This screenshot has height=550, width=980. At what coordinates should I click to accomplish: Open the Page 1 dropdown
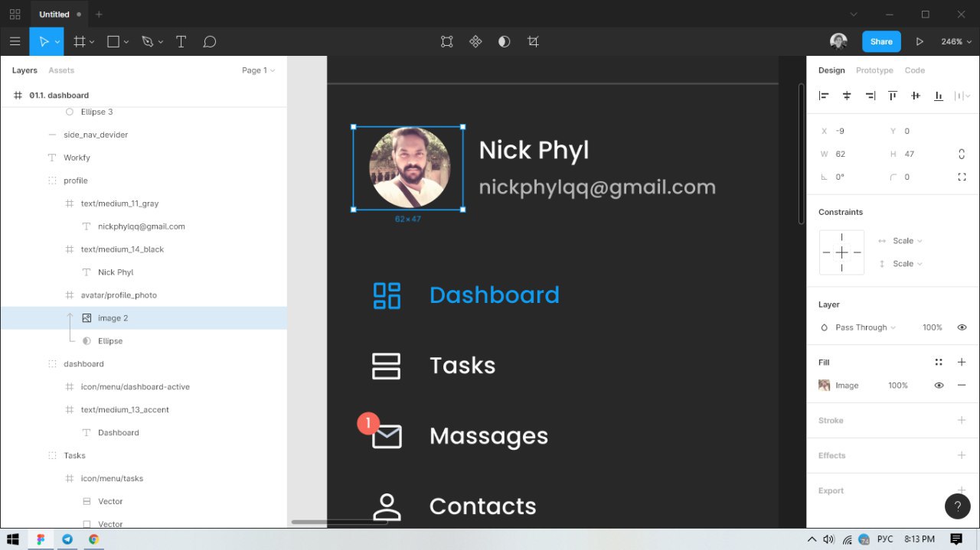[x=258, y=70]
